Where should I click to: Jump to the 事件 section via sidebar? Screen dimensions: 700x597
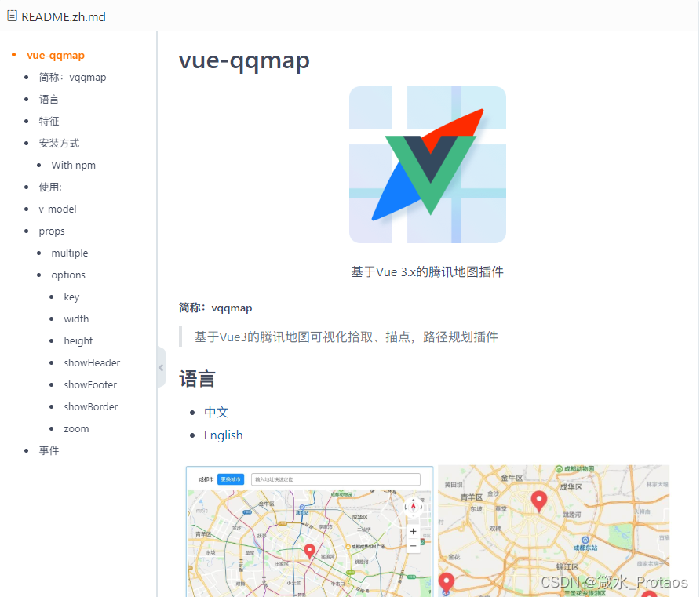[x=49, y=450]
